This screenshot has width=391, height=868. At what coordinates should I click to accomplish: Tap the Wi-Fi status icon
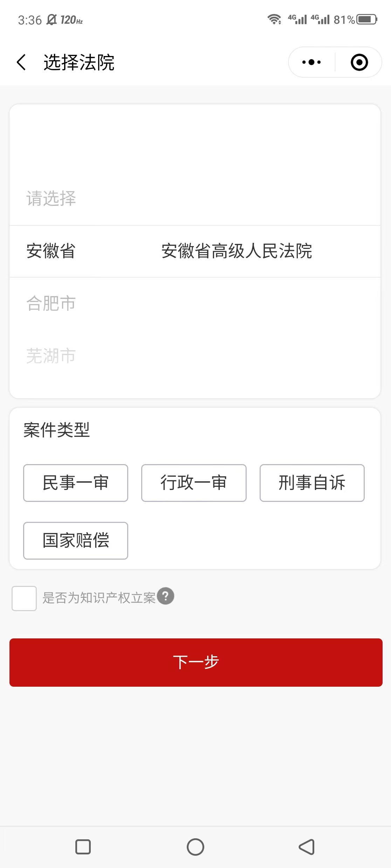pos(274,19)
